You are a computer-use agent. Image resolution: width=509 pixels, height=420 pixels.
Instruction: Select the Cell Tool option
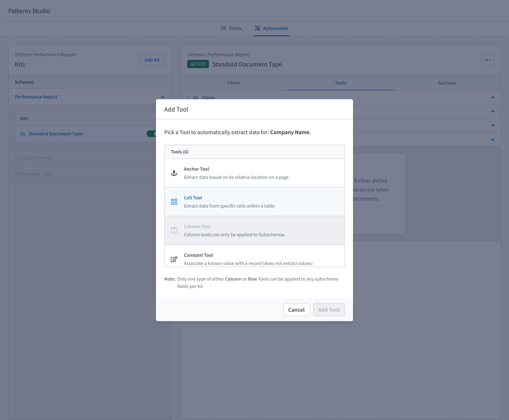click(254, 202)
